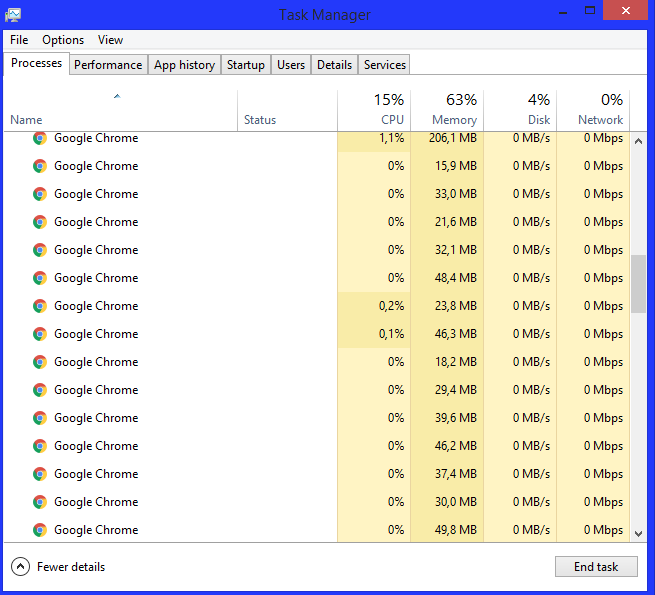This screenshot has height=595, width=655.
Task: Click the 48,4 MB memory value
Action: [x=456, y=278]
